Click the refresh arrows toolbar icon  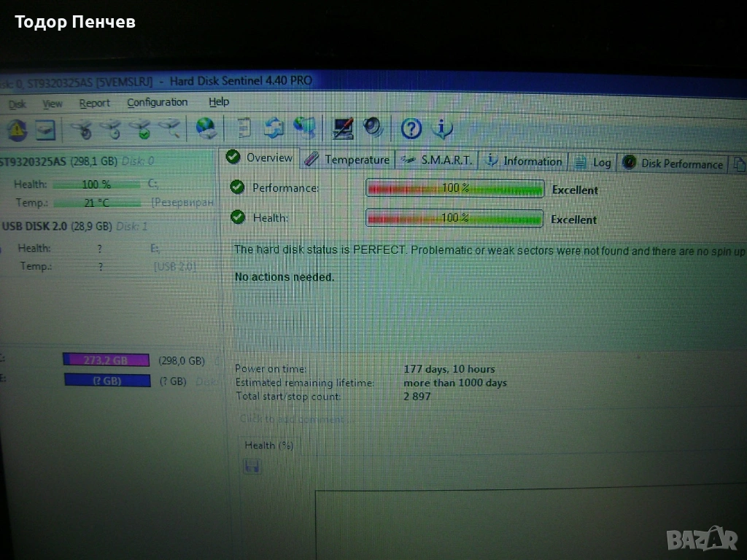274,128
